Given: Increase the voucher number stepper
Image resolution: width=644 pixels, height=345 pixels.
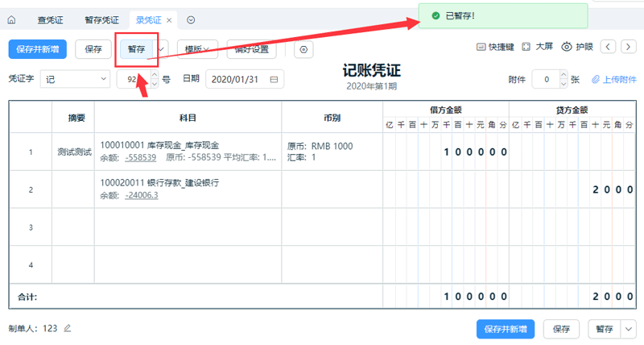Looking at the screenshot, I should (155, 74).
